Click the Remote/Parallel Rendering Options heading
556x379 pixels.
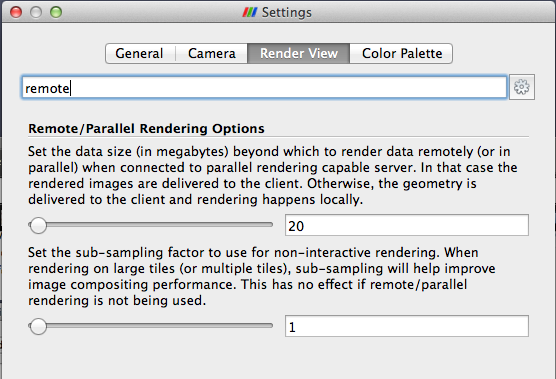(146, 128)
